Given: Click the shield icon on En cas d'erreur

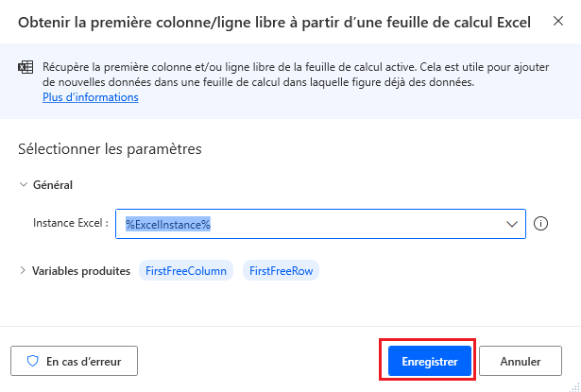Looking at the screenshot, I should pos(33,361).
